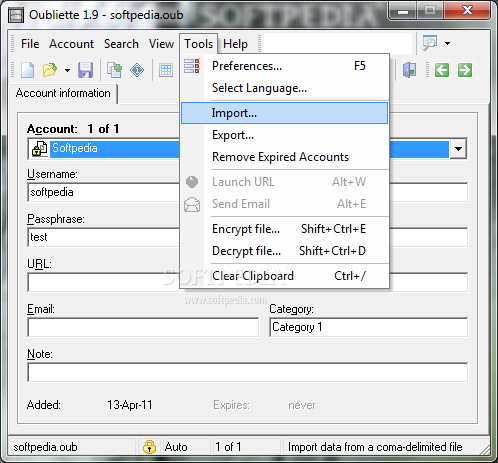This screenshot has width=498, height=463.
Task: Open the search options dropdown arrow
Action: 447,43
